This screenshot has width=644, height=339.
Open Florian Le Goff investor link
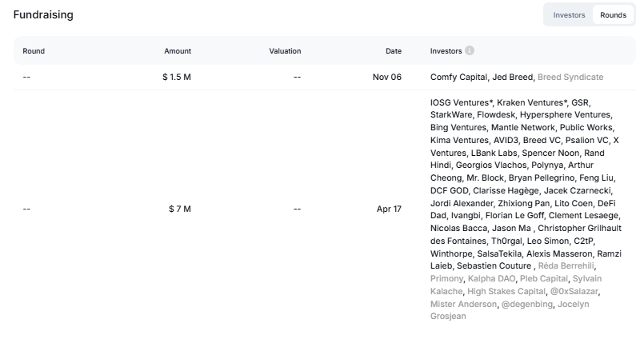click(x=514, y=215)
